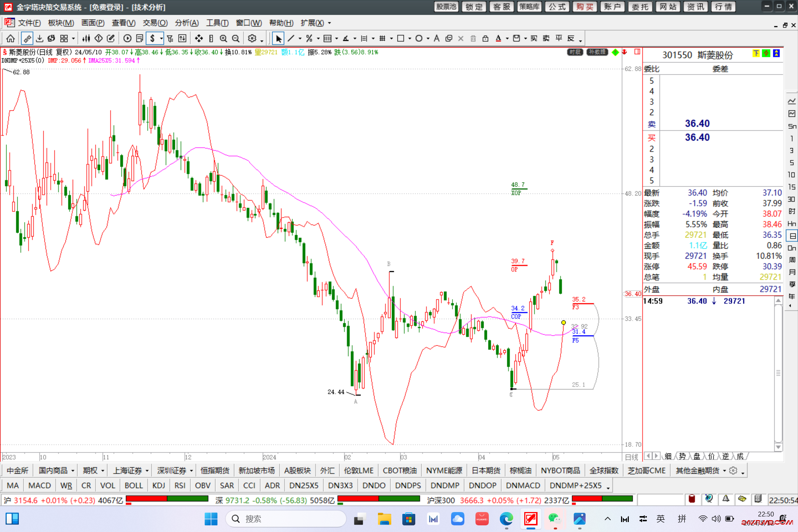The image size is (798, 532).
Task: Expand the 国内商品 market dropdown
Action: pyautogui.click(x=73, y=471)
